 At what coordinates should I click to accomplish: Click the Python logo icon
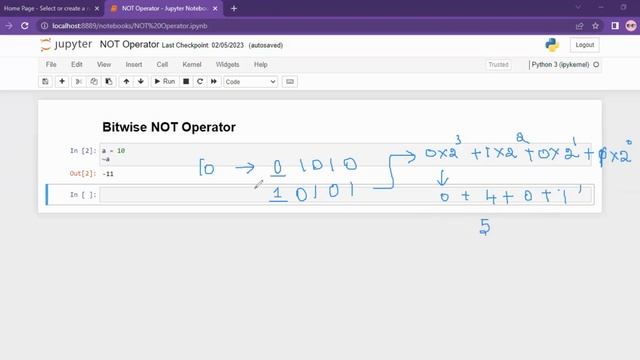click(x=552, y=45)
